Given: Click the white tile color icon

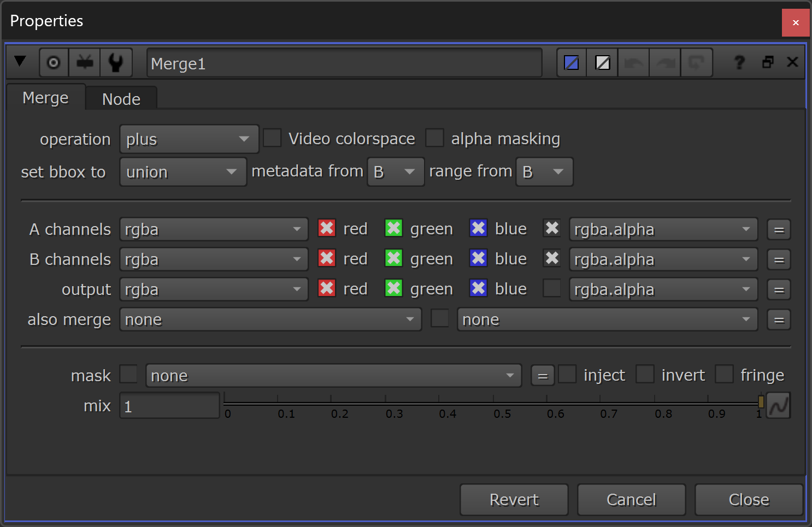Looking at the screenshot, I should coord(603,63).
